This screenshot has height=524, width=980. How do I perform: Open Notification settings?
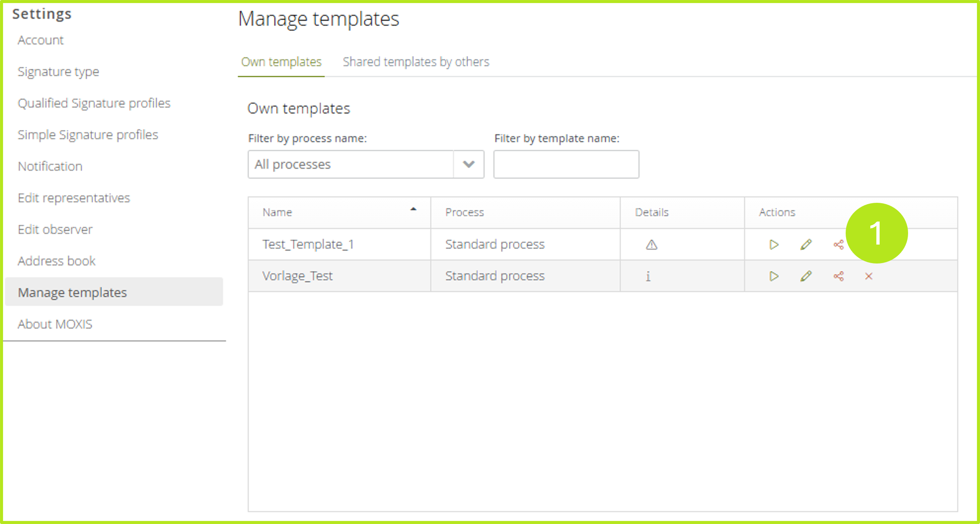50,166
